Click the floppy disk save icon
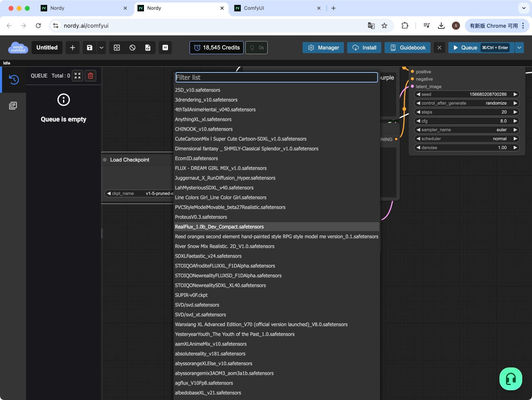The image size is (532, 400). pyautogui.click(x=89, y=48)
